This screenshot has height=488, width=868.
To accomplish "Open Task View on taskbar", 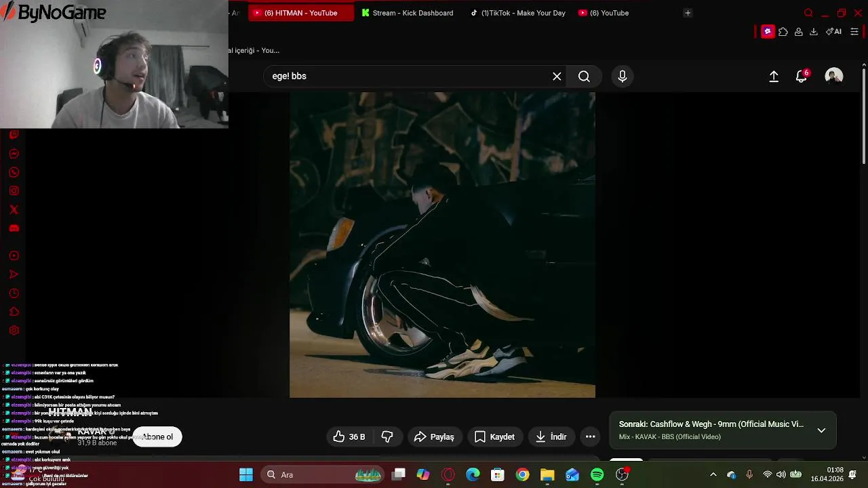I will [399, 474].
